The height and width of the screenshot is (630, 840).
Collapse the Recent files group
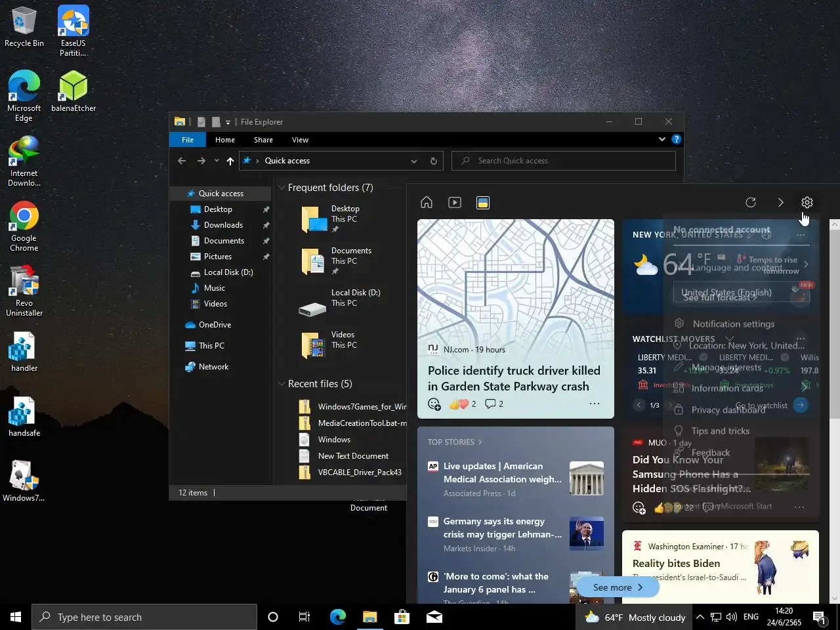[x=282, y=384]
